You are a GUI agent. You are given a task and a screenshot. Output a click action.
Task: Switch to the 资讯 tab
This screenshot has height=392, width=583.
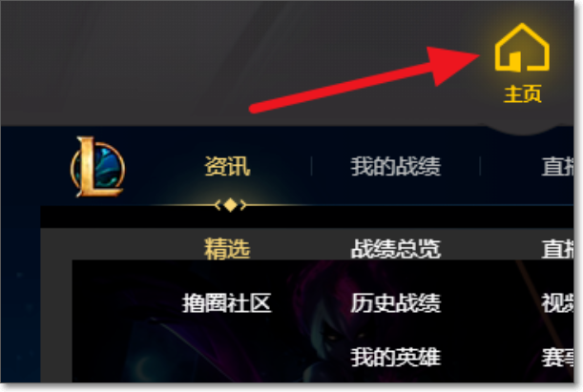pyautogui.click(x=227, y=166)
